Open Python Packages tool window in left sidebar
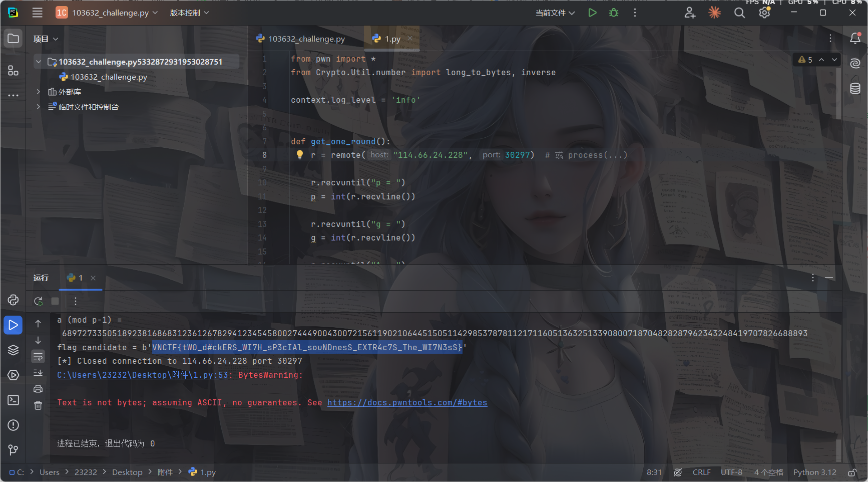 14,300
